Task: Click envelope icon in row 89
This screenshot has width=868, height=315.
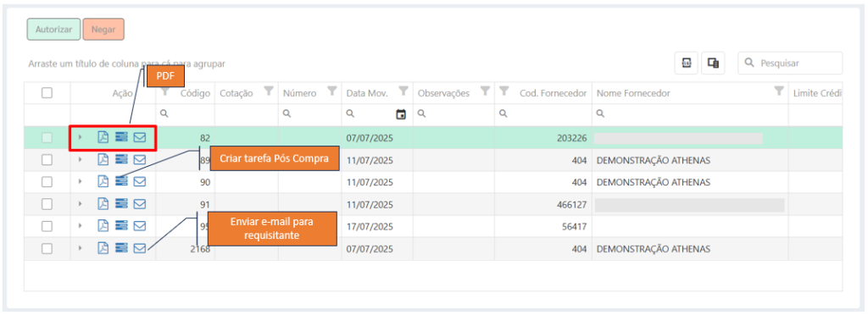Action: [140, 160]
